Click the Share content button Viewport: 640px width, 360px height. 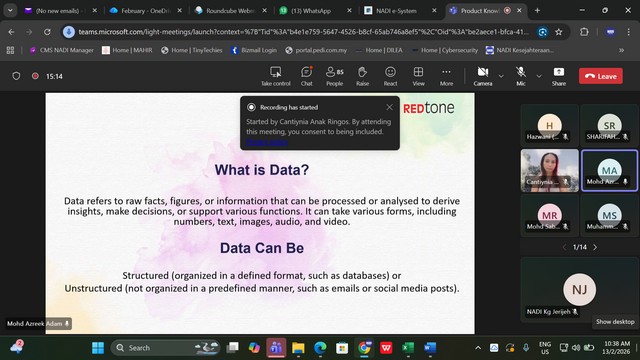click(x=559, y=76)
